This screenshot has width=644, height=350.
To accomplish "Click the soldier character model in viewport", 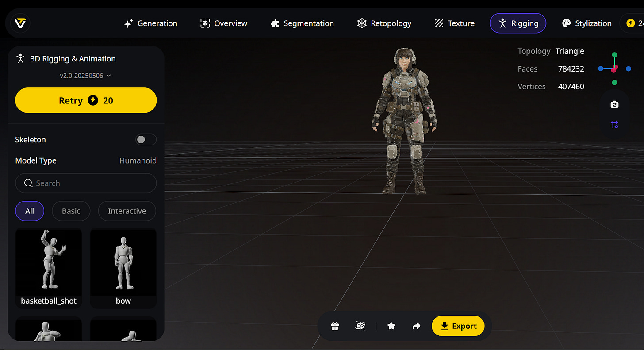I will pyautogui.click(x=404, y=122).
